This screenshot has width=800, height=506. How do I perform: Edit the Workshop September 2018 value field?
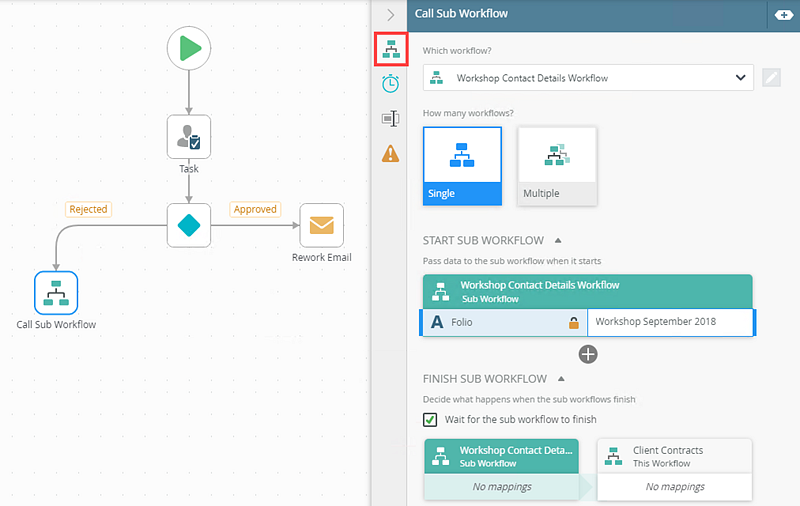coord(670,322)
